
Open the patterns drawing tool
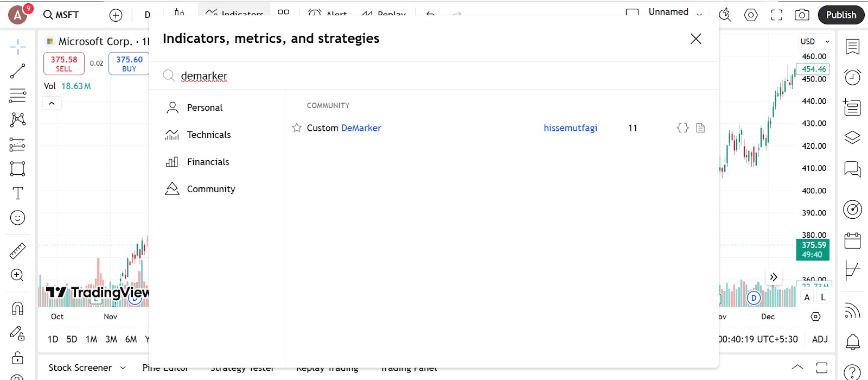tap(18, 120)
